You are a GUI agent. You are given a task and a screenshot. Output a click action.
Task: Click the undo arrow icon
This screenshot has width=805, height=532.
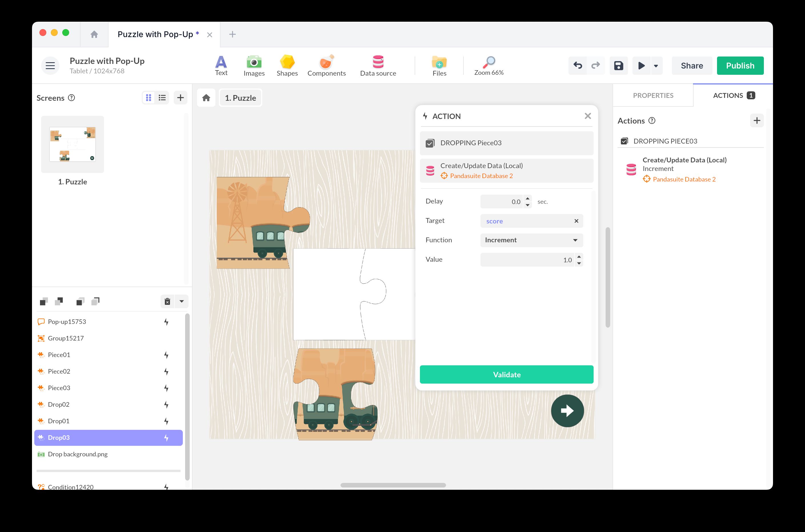(x=578, y=65)
